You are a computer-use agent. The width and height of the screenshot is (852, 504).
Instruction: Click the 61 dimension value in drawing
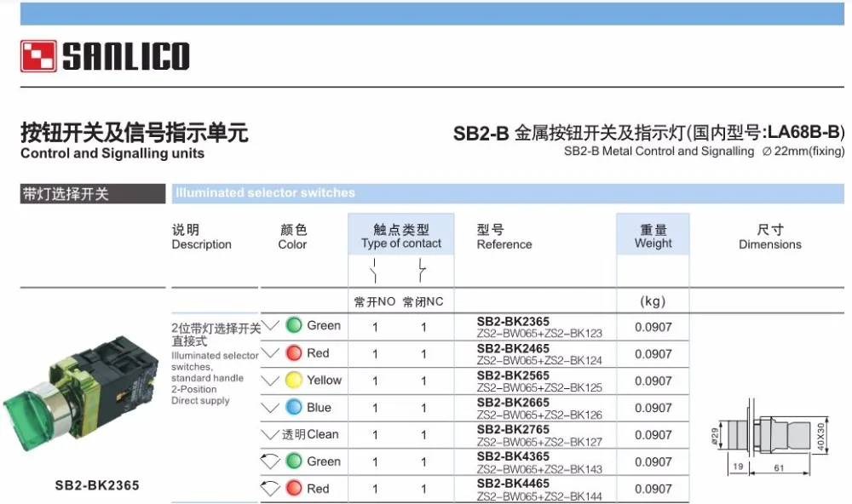[779, 467]
